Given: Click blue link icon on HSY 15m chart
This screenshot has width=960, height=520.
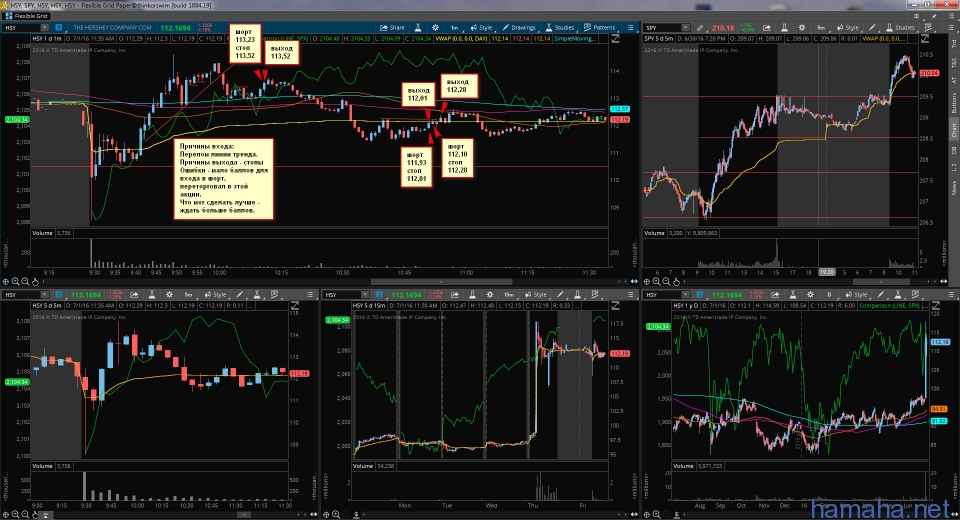Looking at the screenshot, I should 379,295.
